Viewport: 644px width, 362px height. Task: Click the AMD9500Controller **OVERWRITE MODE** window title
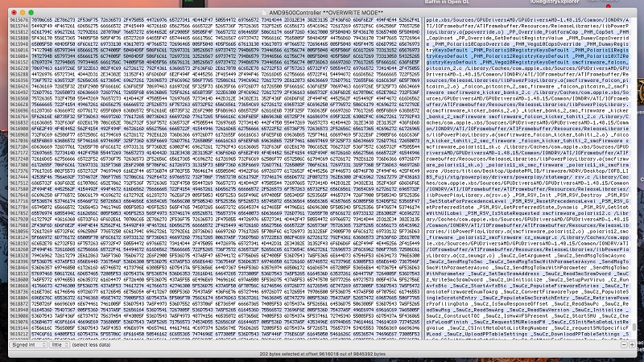click(x=326, y=13)
